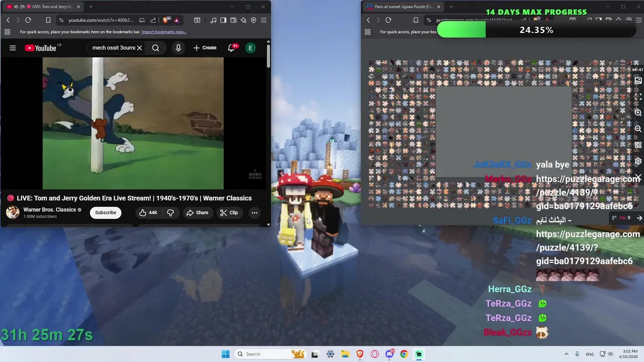Bookmark the puzzle page
644x362 pixels.
pyautogui.click(x=416, y=20)
